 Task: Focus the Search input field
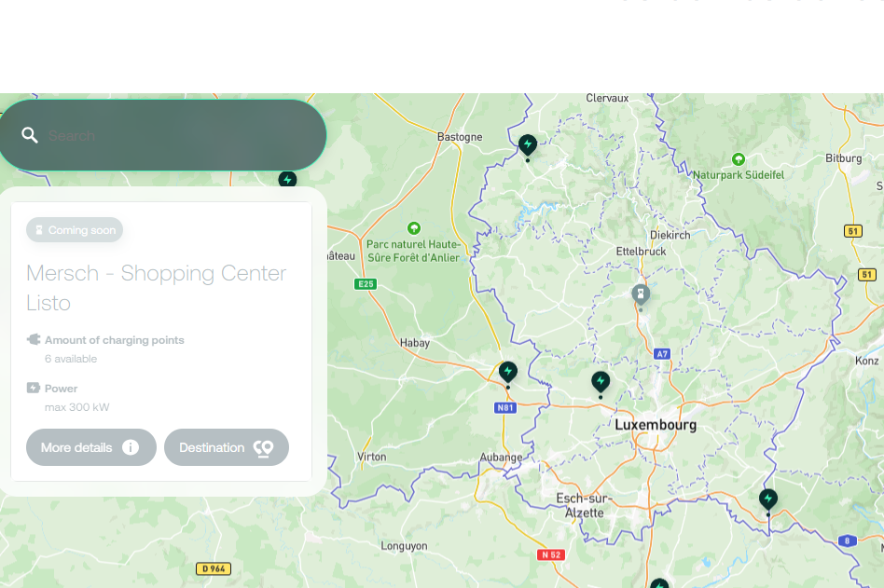[180, 135]
